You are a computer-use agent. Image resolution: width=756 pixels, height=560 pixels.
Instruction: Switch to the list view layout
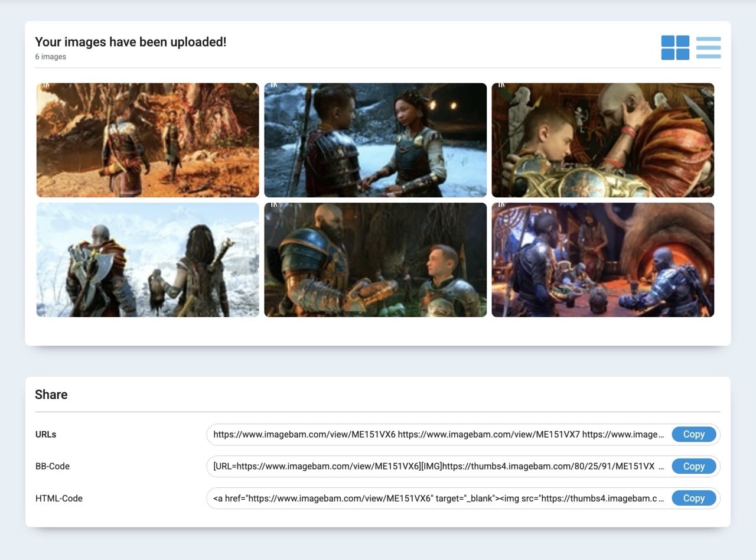708,48
